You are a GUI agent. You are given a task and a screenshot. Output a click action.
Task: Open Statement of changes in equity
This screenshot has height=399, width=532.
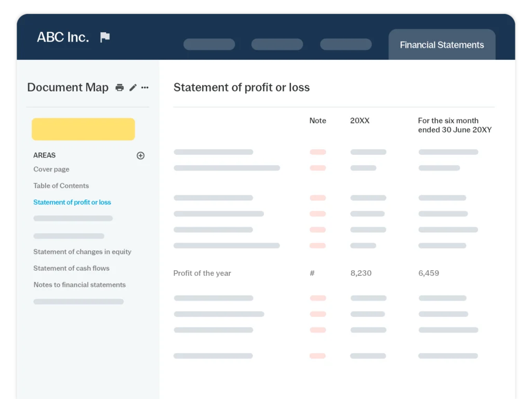tap(82, 252)
